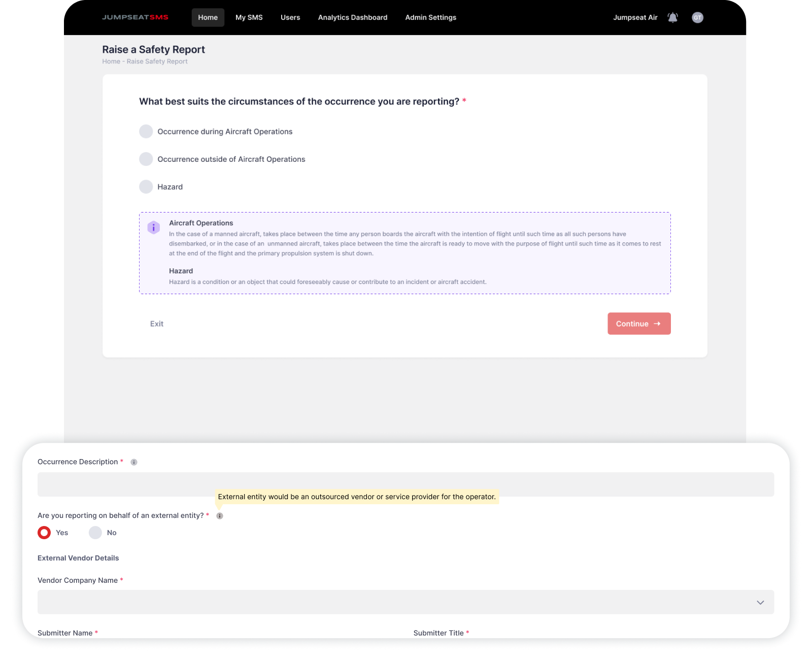Click into the Occurrence Description text field
812x667 pixels.
coord(405,484)
